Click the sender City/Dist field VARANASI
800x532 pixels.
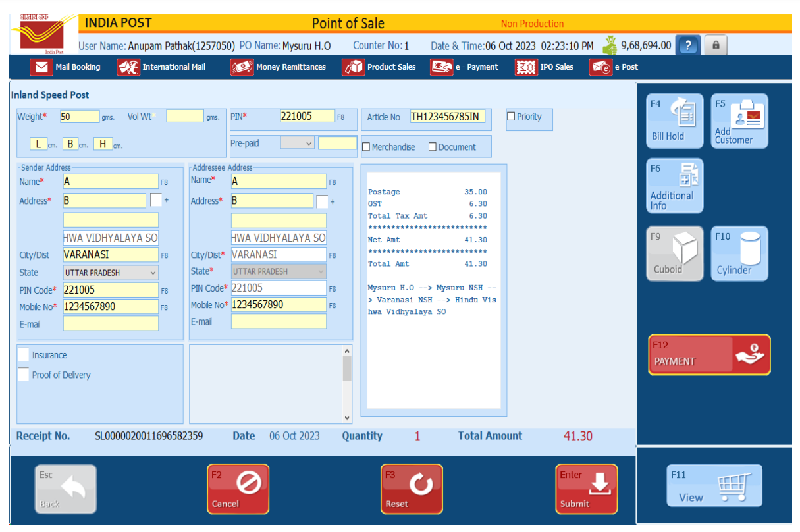pos(111,255)
